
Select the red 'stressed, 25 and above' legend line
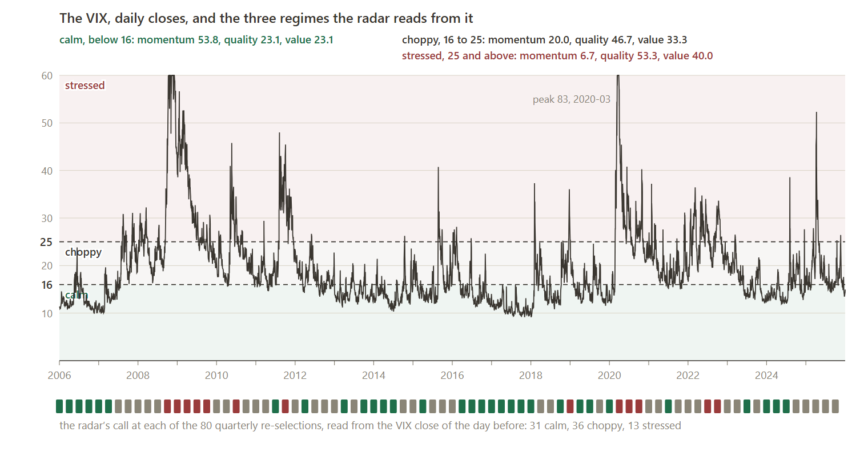pos(557,56)
